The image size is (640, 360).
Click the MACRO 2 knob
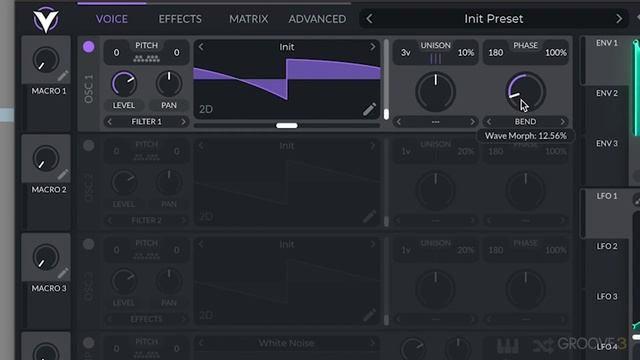coord(46,158)
